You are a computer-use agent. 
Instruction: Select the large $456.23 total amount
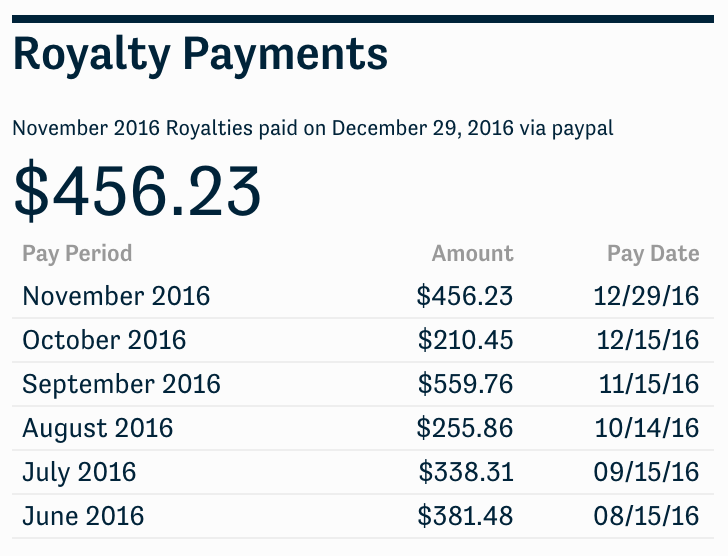137,191
